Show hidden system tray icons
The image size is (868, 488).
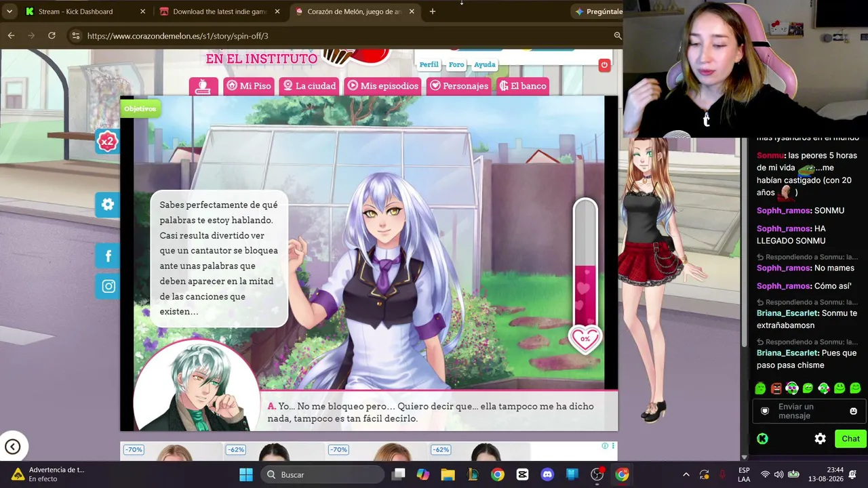pos(686,474)
